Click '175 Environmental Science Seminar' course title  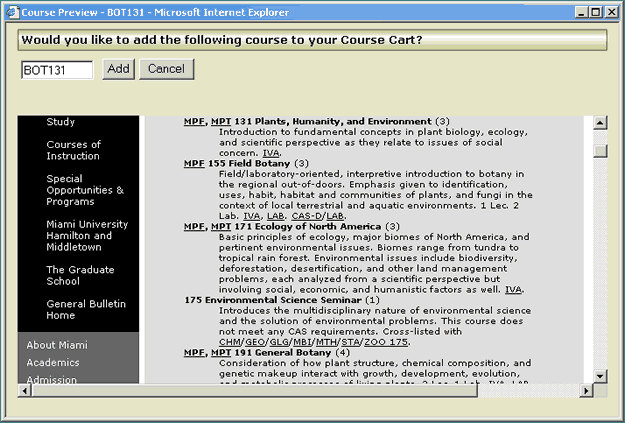273,300
